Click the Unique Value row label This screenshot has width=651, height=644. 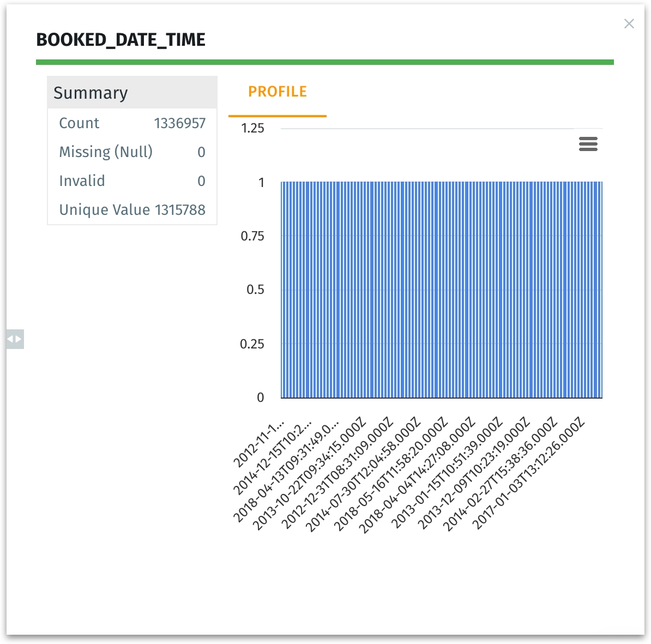point(104,210)
